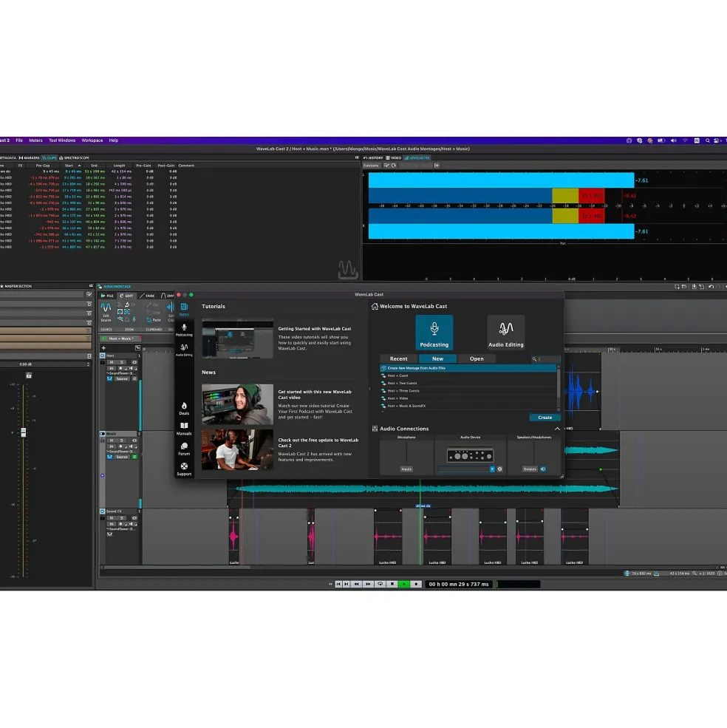Open Getting Started with WaveLab Cast tutorial
727x728 pixels.
(x=314, y=329)
